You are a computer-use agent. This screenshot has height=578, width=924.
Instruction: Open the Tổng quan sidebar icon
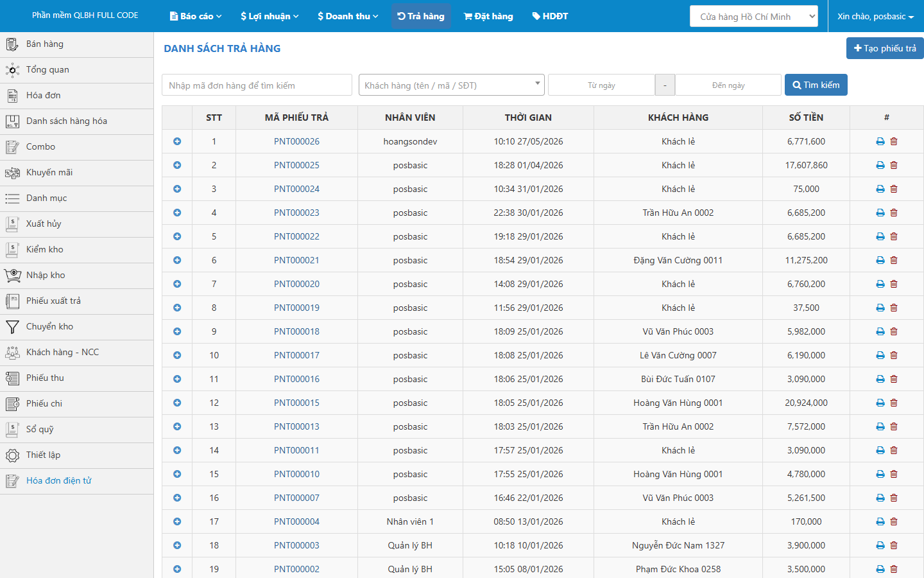coord(12,70)
